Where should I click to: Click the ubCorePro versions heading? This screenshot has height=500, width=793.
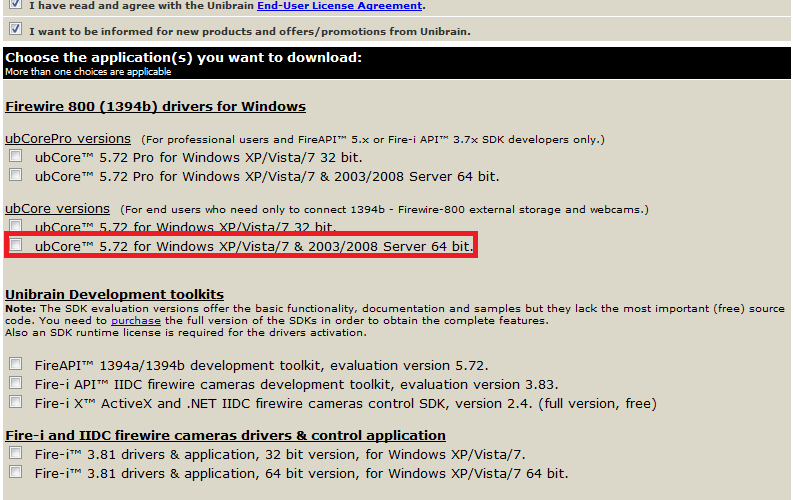68,139
